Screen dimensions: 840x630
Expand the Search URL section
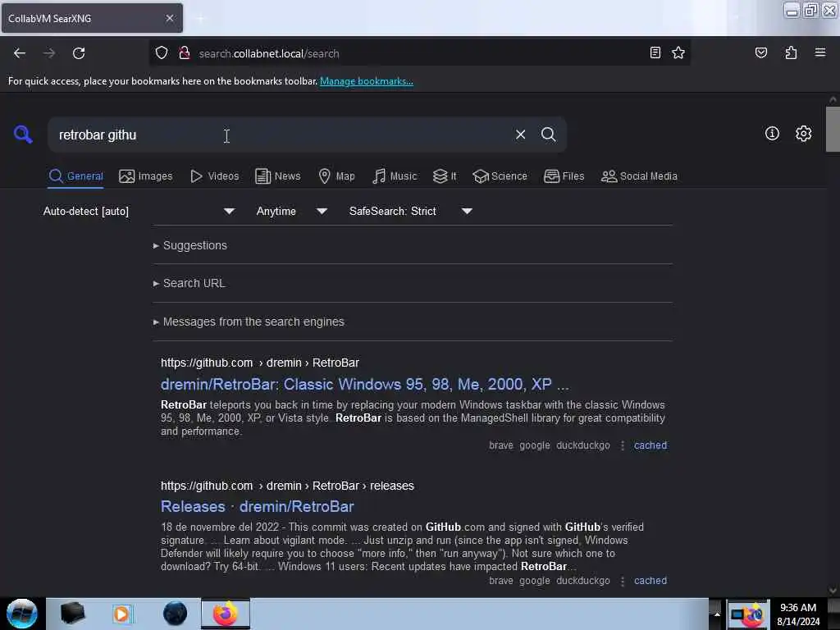point(189,283)
